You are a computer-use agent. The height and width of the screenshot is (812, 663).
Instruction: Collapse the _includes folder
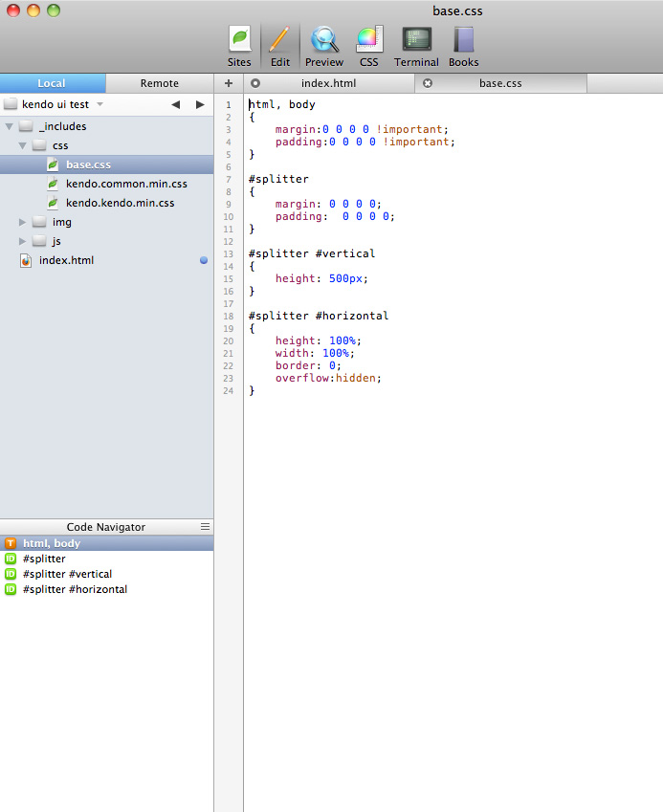click(10, 126)
